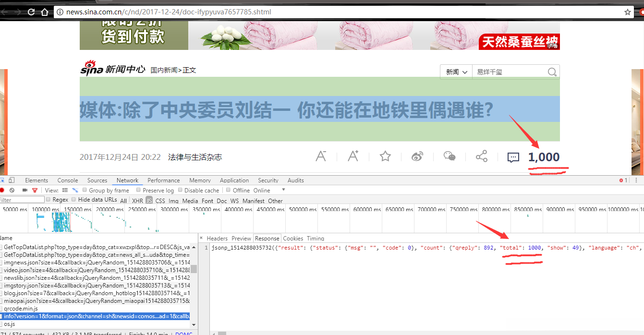Select the video.json request row

point(96,270)
